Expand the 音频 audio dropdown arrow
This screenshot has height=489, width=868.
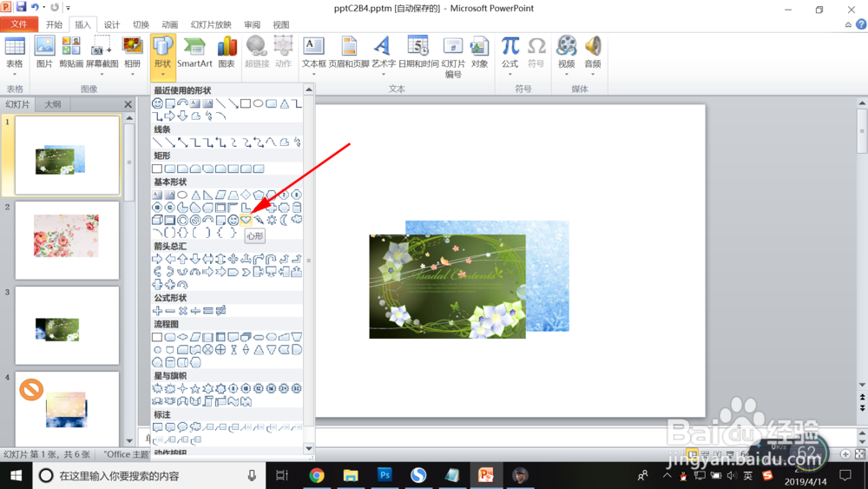[x=592, y=74]
